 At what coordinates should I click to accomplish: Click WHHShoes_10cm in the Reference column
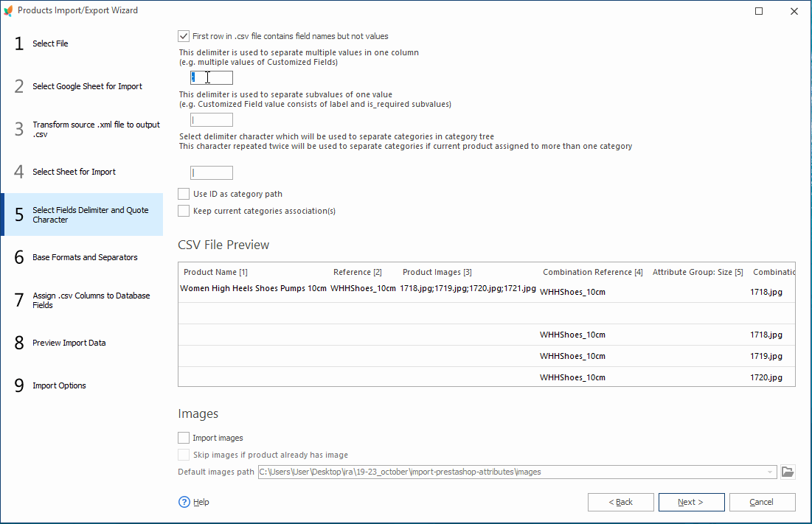point(363,288)
